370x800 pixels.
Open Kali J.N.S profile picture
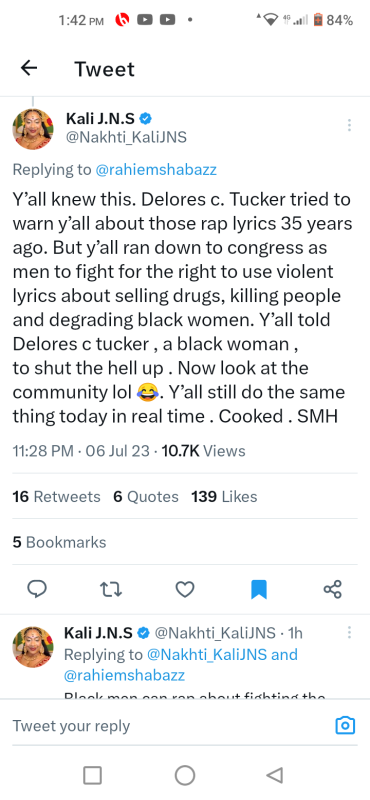point(33,129)
